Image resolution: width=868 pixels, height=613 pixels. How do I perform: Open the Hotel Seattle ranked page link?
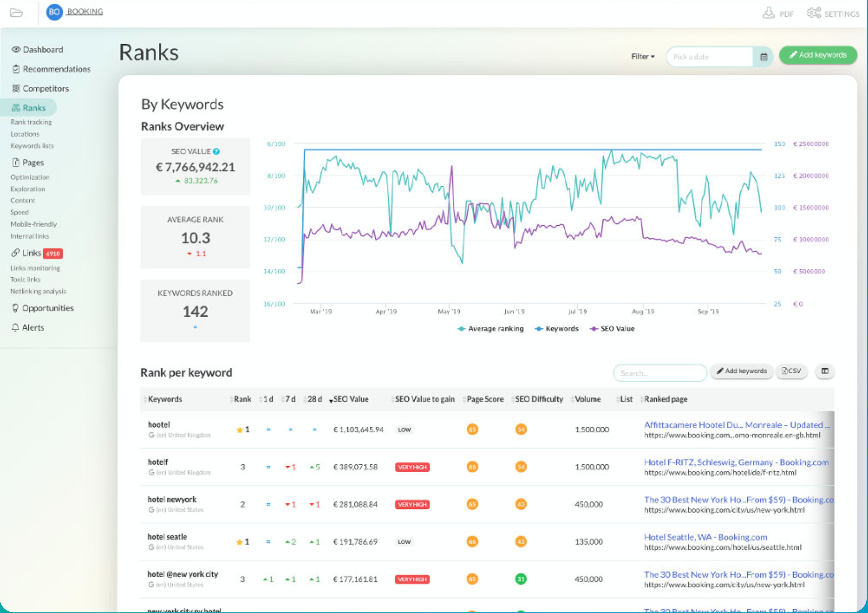[x=706, y=537]
